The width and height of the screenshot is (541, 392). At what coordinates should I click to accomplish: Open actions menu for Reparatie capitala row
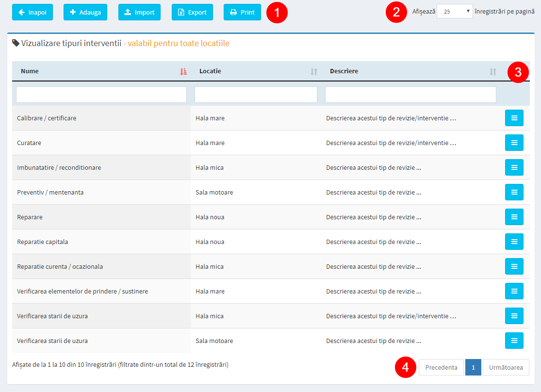(514, 242)
